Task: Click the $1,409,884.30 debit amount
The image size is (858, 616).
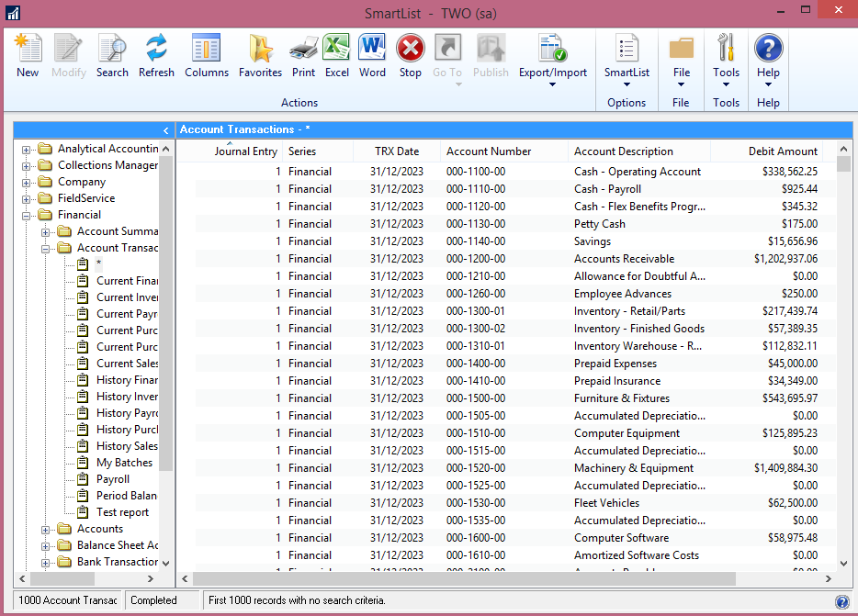Action: click(785, 468)
